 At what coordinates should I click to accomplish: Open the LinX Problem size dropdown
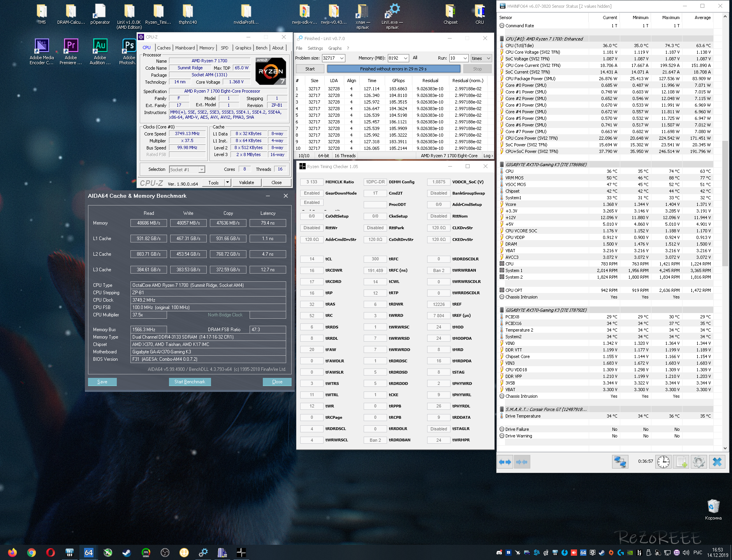click(x=342, y=58)
